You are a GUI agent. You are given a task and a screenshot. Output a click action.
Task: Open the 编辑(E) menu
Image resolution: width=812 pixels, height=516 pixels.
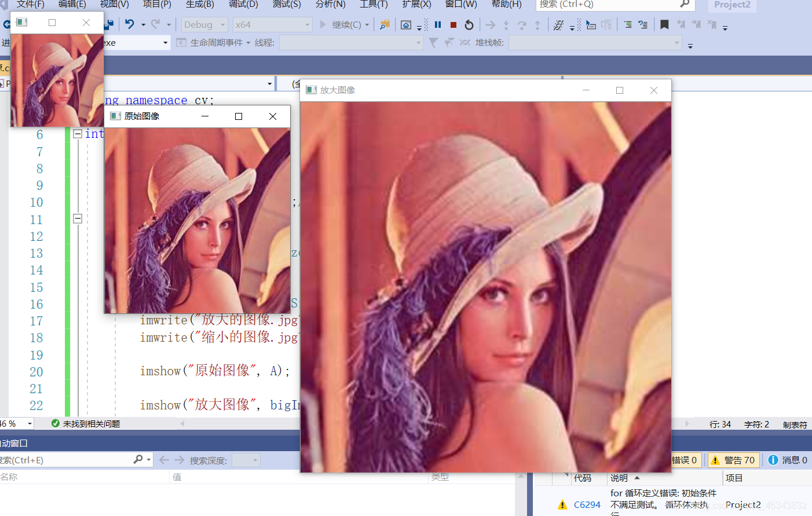point(72,4)
